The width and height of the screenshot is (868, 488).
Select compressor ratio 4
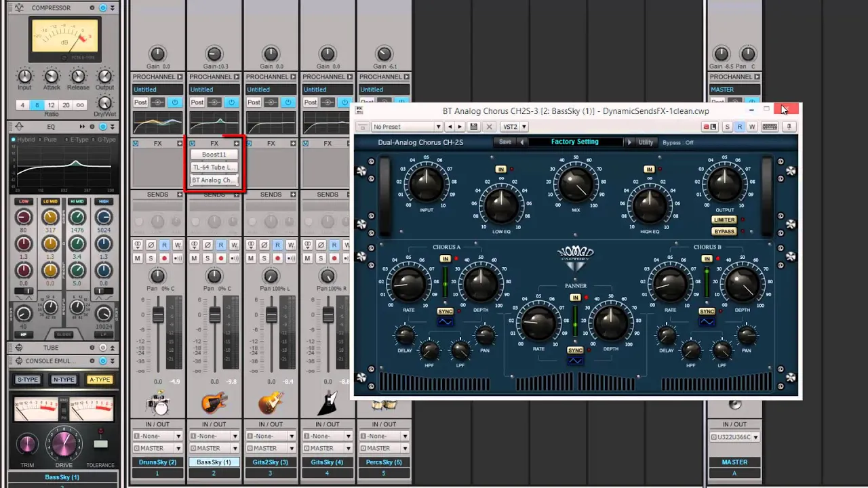tap(22, 105)
